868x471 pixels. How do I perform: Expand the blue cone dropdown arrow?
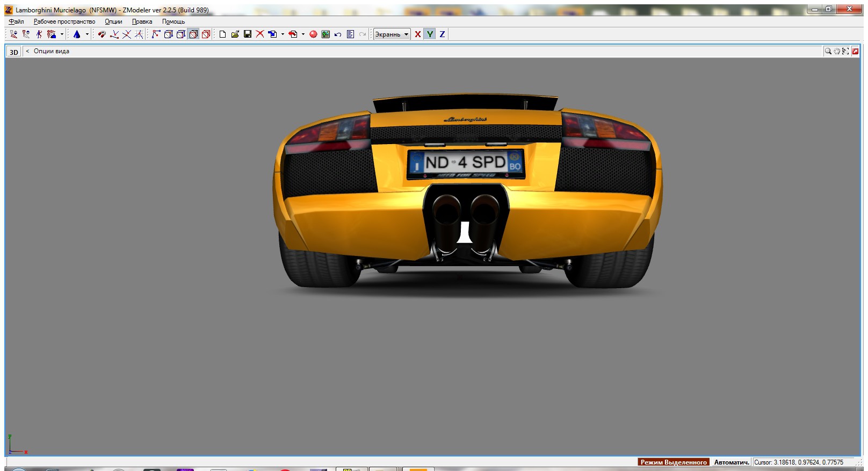[87, 34]
